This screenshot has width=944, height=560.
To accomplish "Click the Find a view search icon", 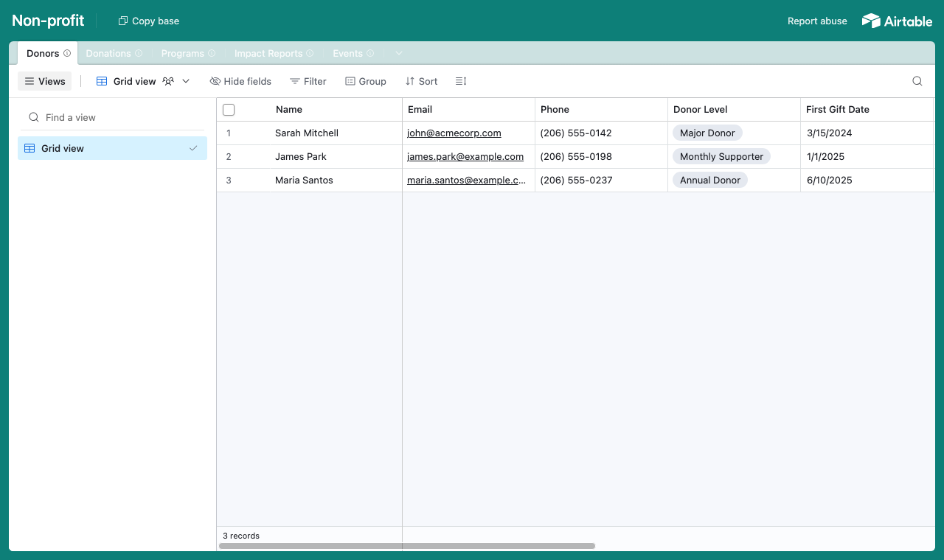I will [x=34, y=117].
